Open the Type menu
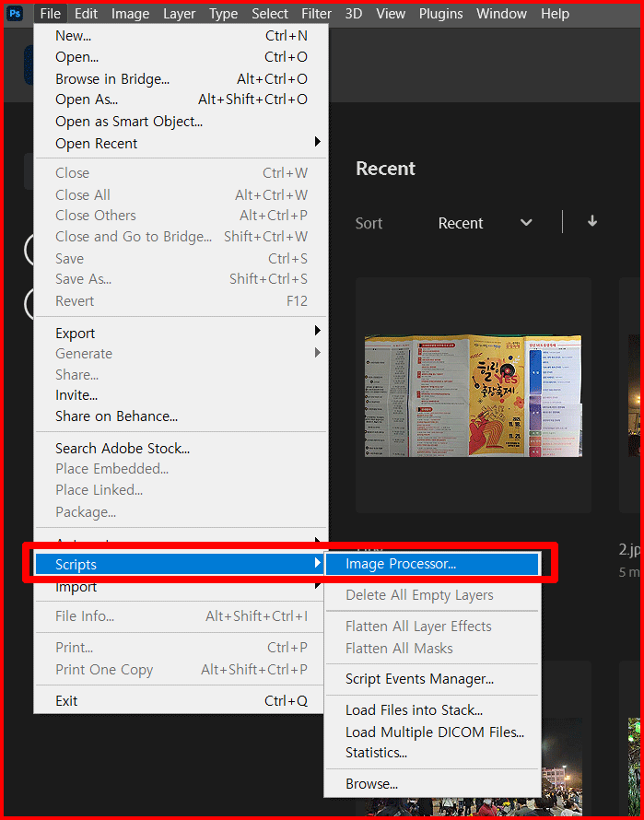The height and width of the screenshot is (820, 644). pyautogui.click(x=223, y=14)
